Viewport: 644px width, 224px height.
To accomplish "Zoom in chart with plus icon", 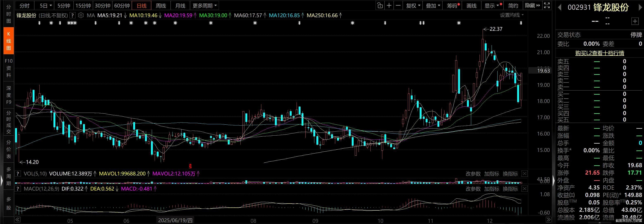I will tap(389, 6).
